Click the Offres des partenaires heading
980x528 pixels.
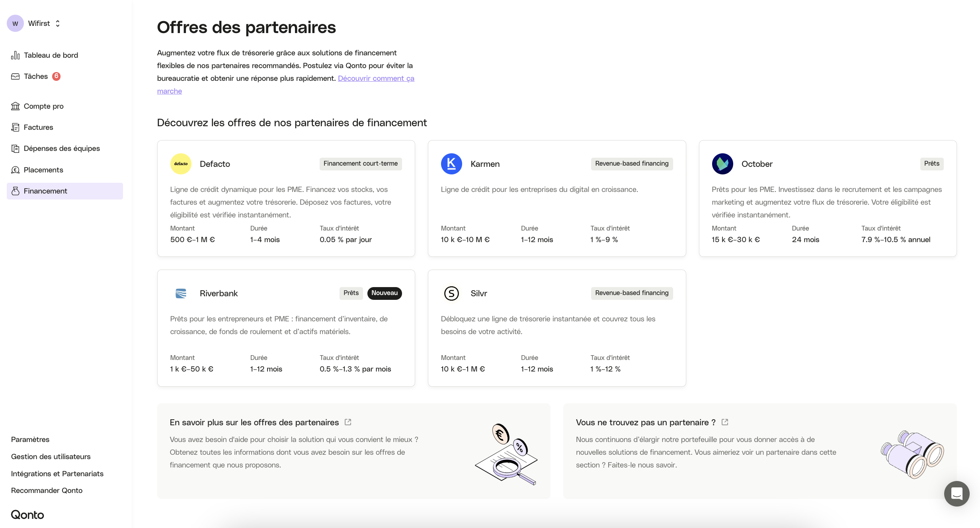point(246,27)
